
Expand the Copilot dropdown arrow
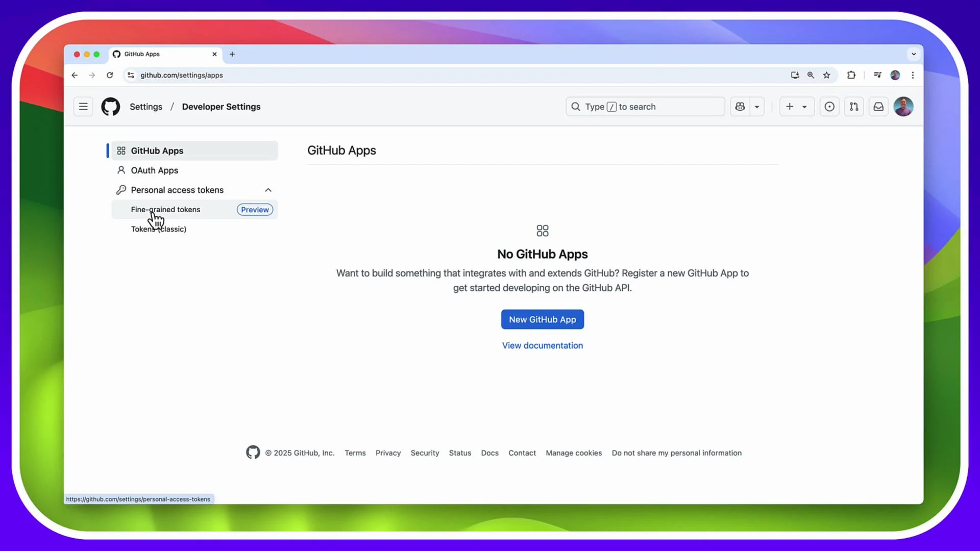(757, 107)
